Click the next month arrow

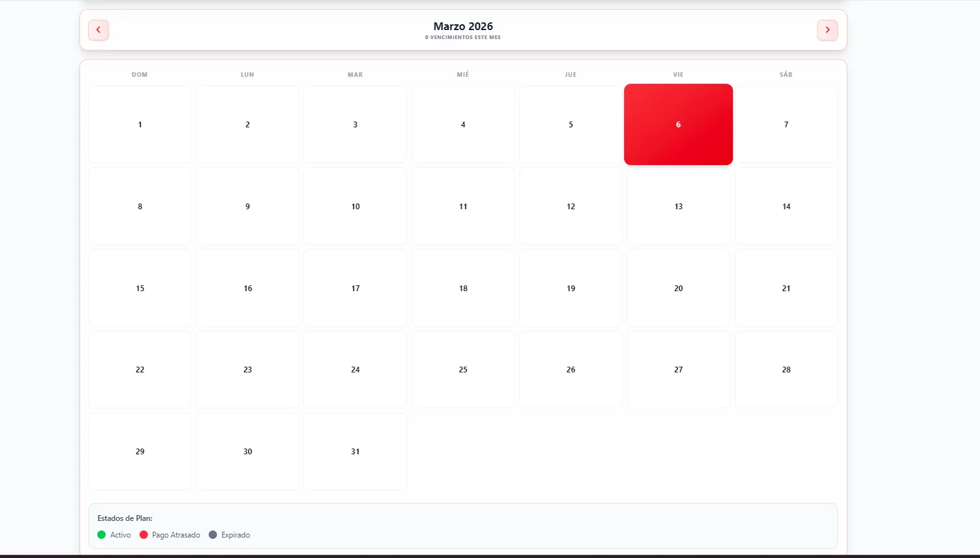[827, 29]
